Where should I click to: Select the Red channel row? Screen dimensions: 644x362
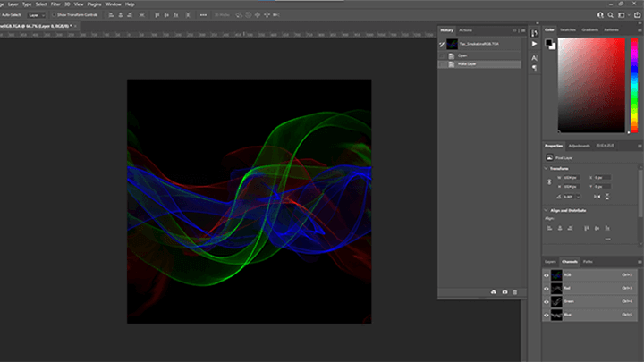(x=589, y=289)
